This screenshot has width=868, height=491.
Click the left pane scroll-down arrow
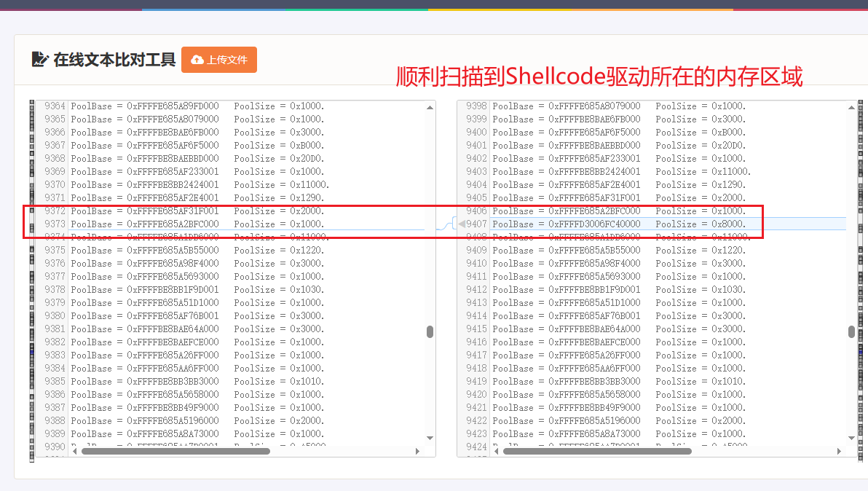(x=430, y=438)
